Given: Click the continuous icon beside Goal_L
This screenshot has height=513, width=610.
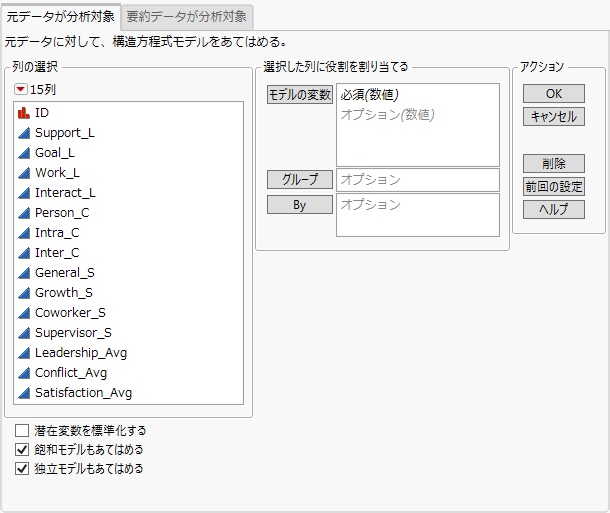Looking at the screenshot, I should pyautogui.click(x=24, y=153).
